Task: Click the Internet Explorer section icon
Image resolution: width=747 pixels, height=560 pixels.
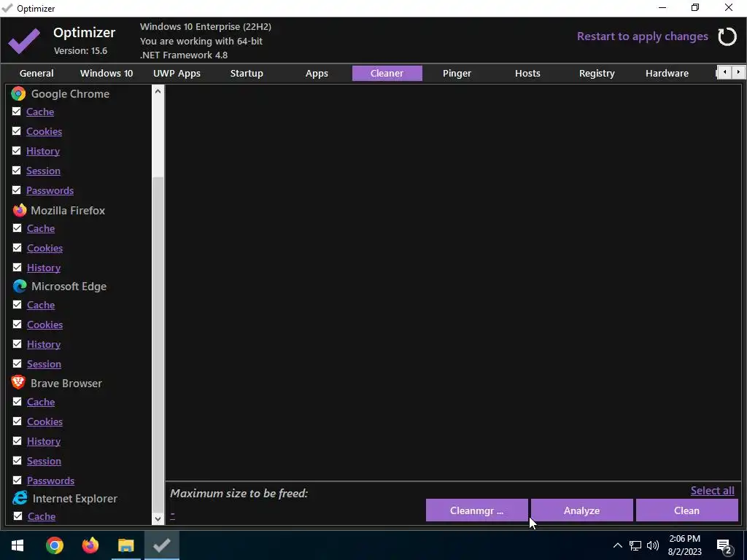Action: point(20,498)
